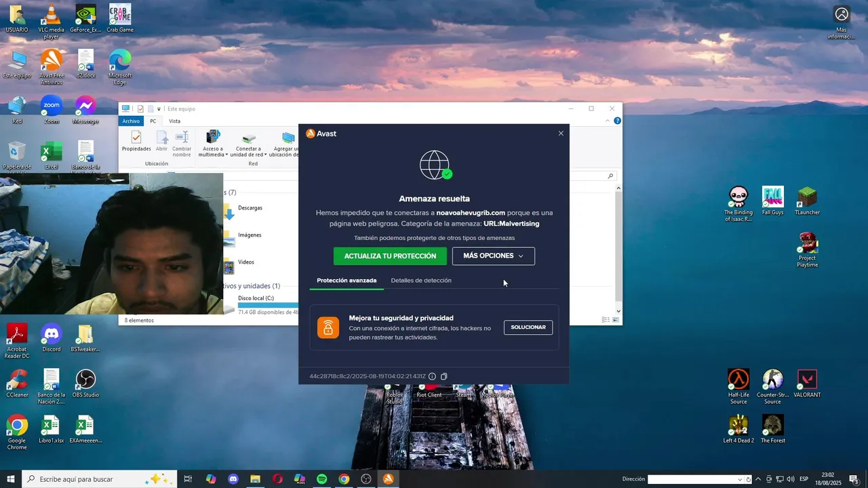The image size is (868, 488).
Task: Click the ACTUALIZA TU PROTECCIÓN button
Action: coord(390,256)
